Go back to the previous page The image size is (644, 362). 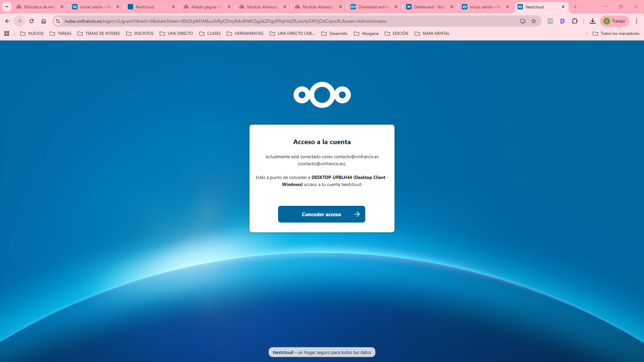click(7, 21)
